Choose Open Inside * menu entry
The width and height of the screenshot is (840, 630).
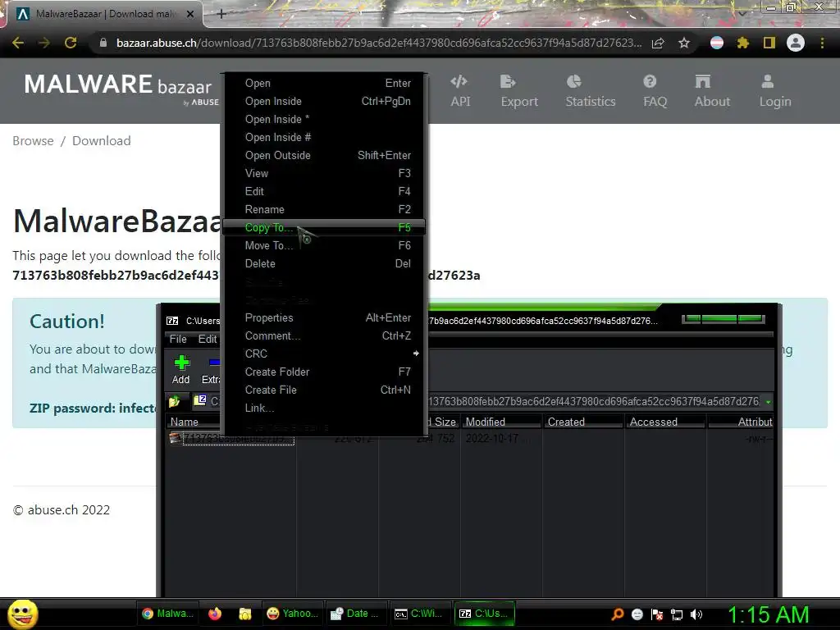(323, 120)
